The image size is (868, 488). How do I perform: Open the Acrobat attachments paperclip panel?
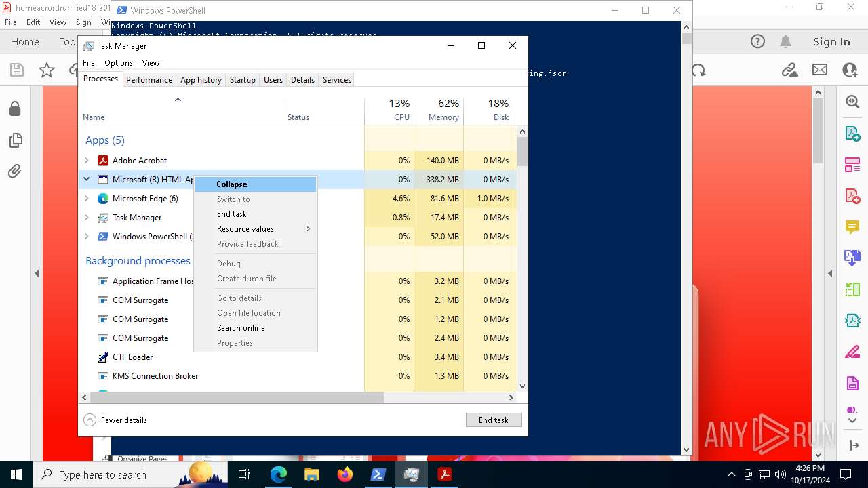[x=15, y=171]
